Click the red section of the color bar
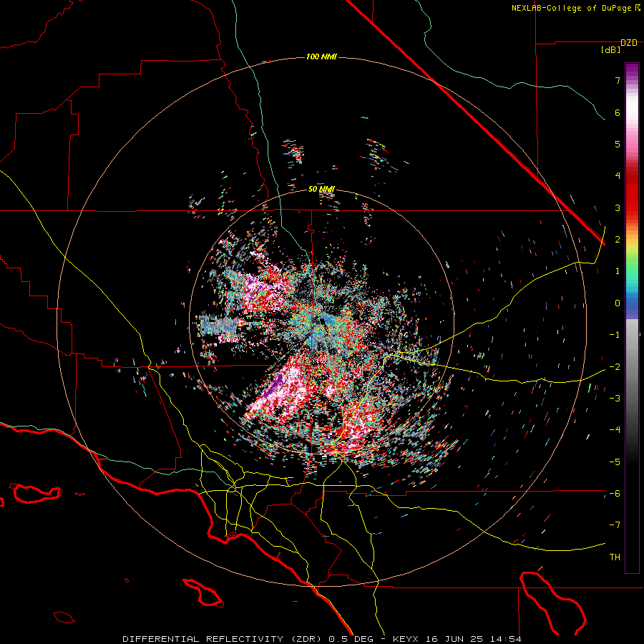 (x=632, y=193)
